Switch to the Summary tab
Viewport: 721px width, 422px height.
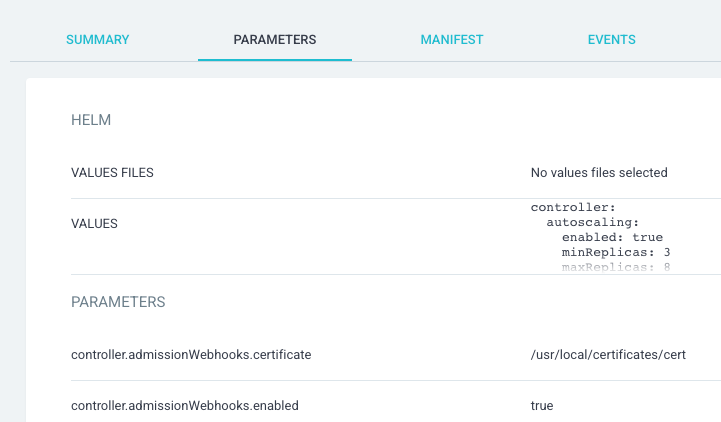coord(97,40)
